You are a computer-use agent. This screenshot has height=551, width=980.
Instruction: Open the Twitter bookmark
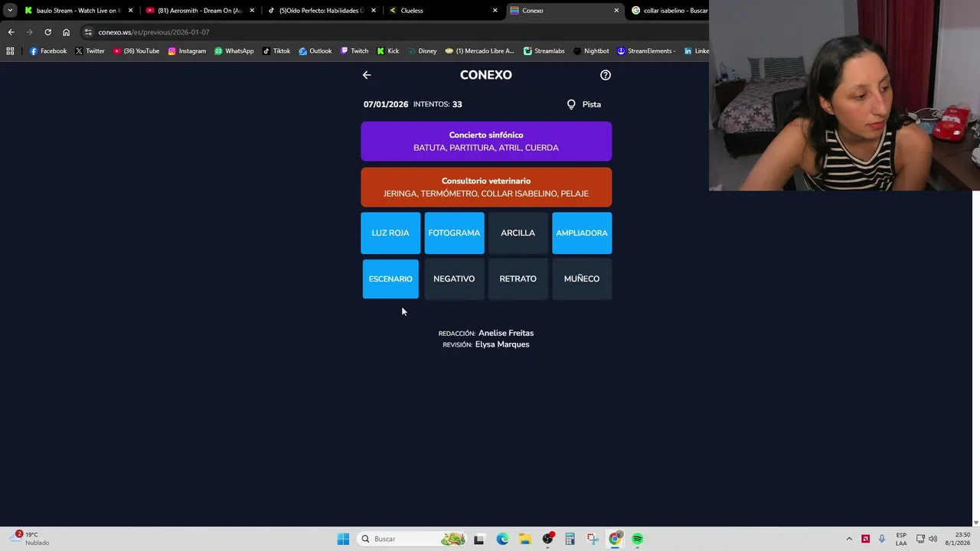click(x=90, y=51)
